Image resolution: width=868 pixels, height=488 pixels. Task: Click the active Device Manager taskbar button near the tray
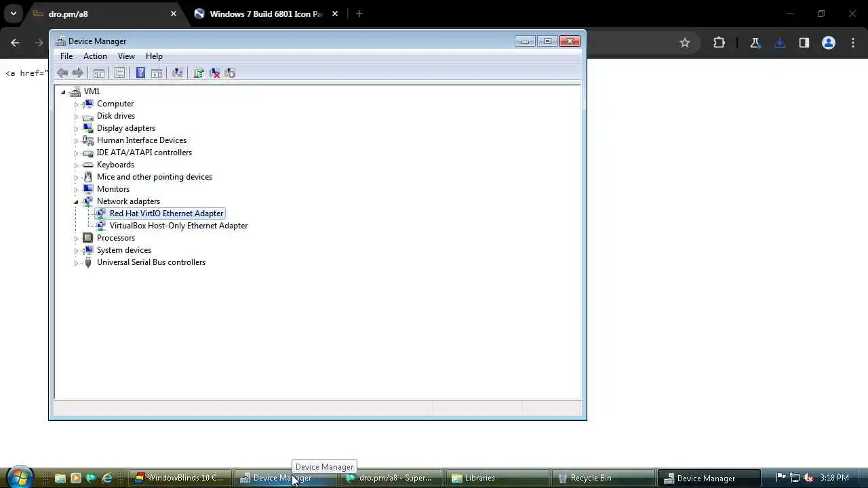tap(709, 478)
